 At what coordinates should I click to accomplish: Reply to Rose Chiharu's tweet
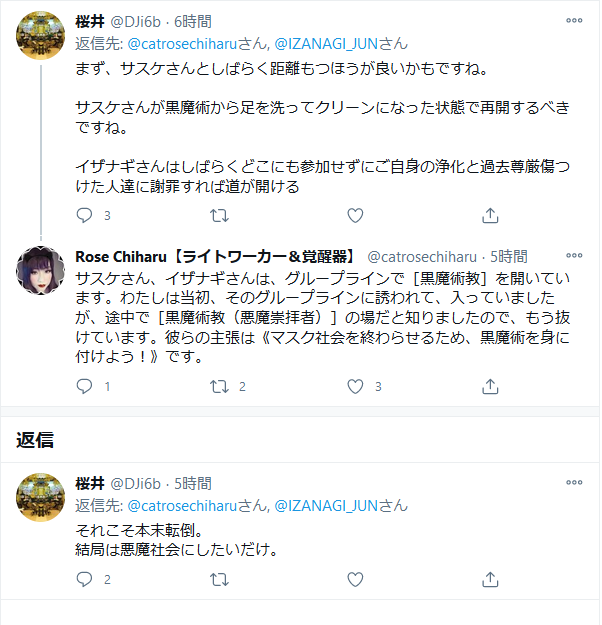84,386
